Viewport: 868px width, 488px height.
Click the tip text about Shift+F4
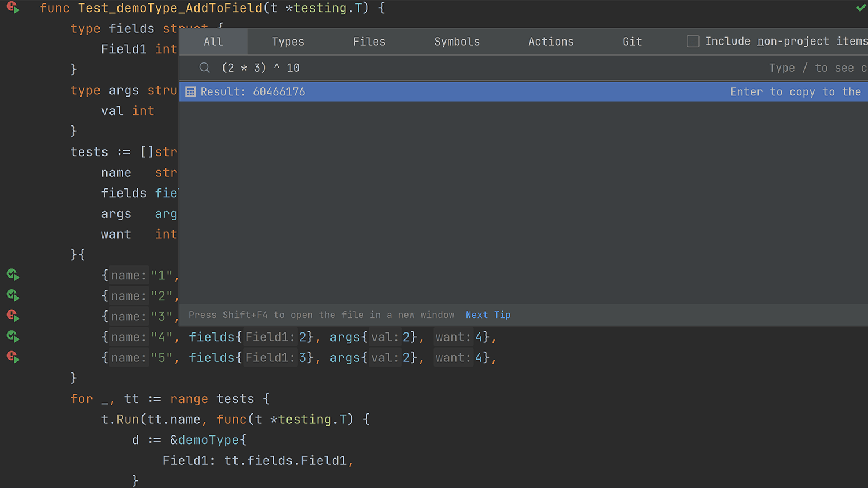point(322,315)
